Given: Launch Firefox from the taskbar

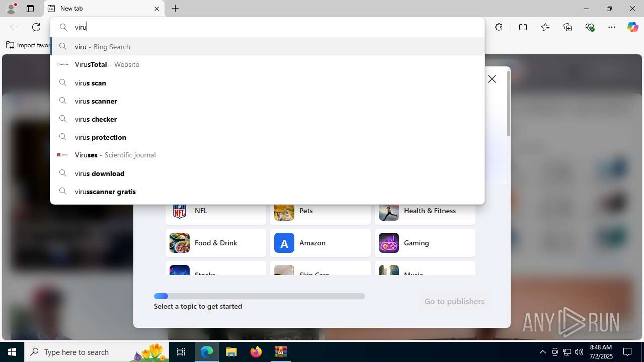Looking at the screenshot, I should (256, 352).
